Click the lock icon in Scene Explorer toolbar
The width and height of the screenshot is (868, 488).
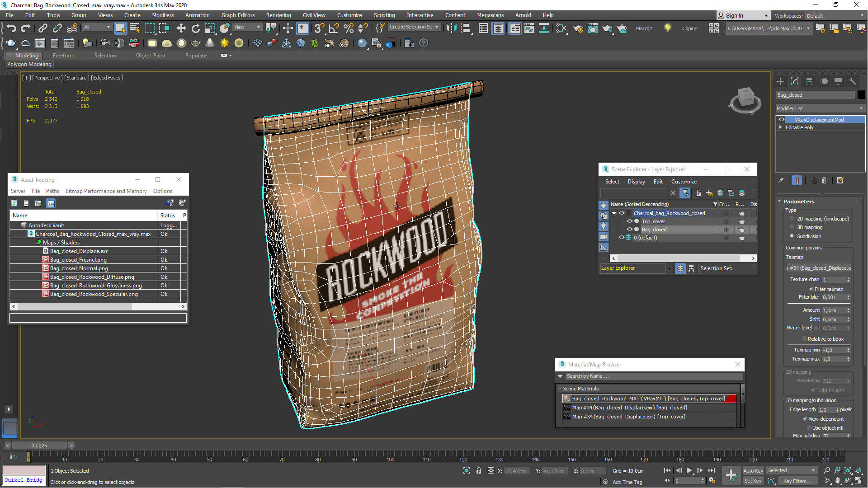(x=698, y=193)
